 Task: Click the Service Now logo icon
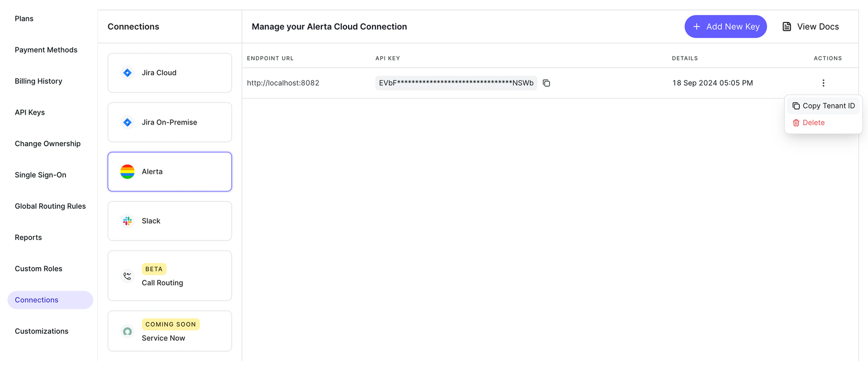pyautogui.click(x=127, y=331)
